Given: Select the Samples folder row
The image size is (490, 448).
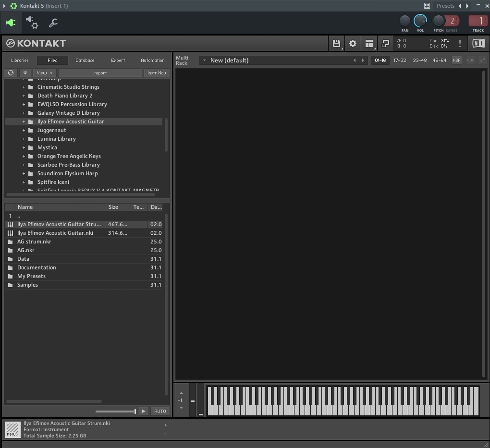Looking at the screenshot, I should [x=84, y=285].
